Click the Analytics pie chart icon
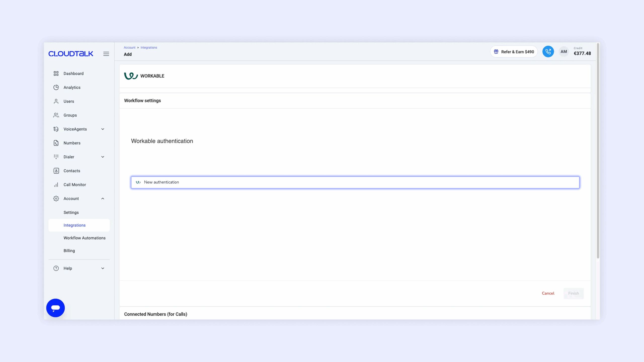The image size is (644, 362). click(x=56, y=87)
